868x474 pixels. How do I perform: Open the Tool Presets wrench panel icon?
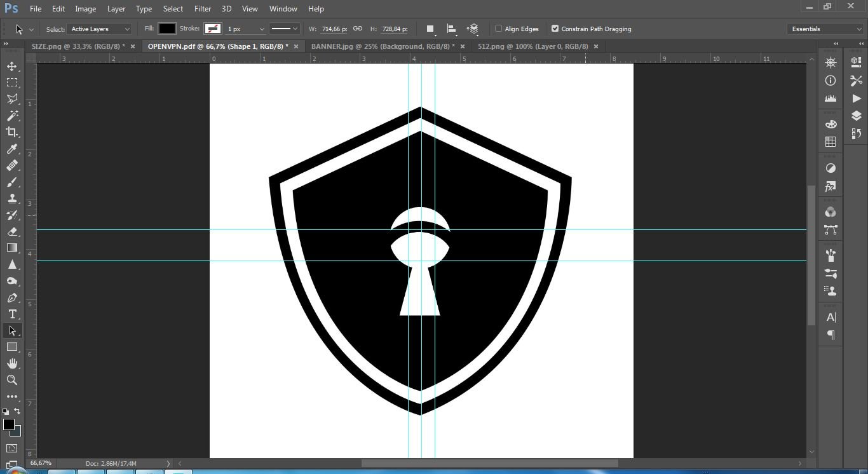point(857,80)
